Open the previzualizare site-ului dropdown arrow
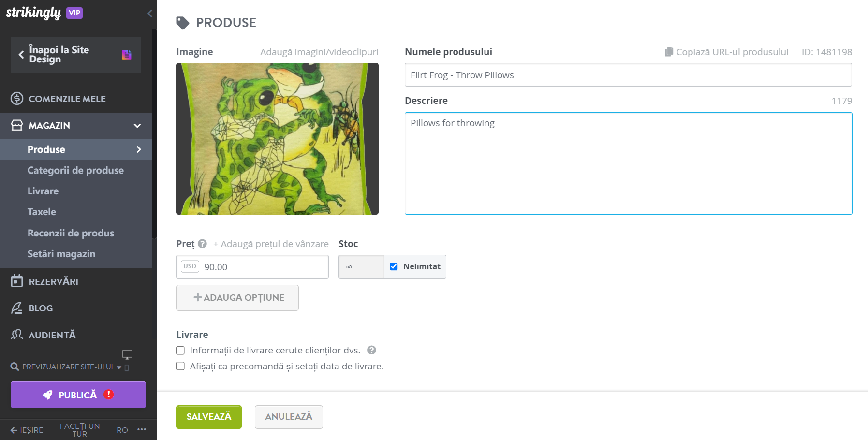Viewport: 868px width, 440px height. [x=119, y=367]
